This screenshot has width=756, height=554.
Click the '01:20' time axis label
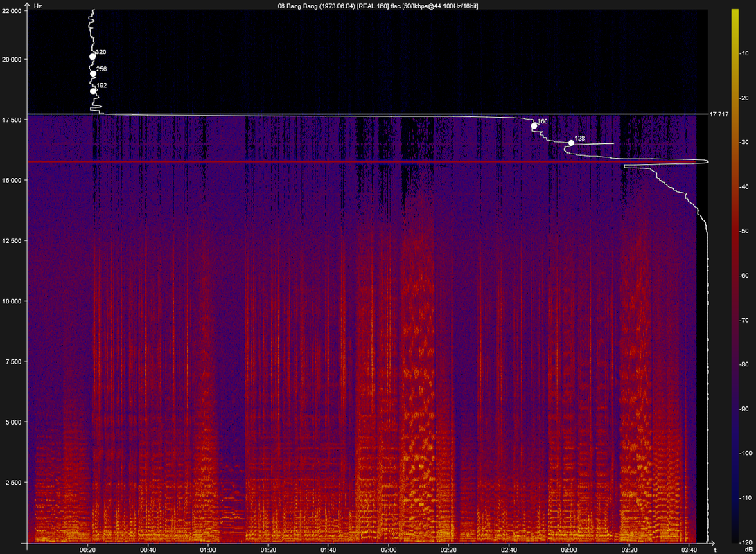268,550
